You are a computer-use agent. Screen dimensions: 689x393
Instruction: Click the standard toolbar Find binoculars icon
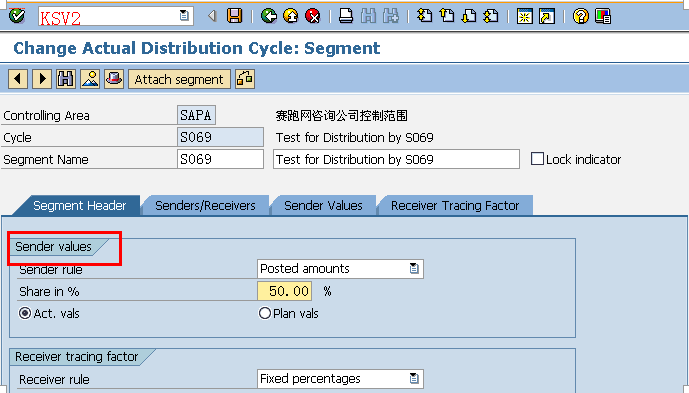[x=368, y=16]
